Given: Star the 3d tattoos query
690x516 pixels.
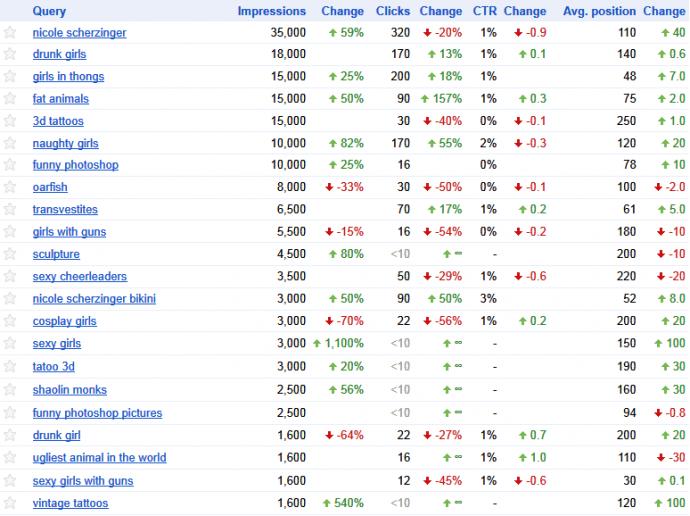Looking at the screenshot, I should 10,121.
